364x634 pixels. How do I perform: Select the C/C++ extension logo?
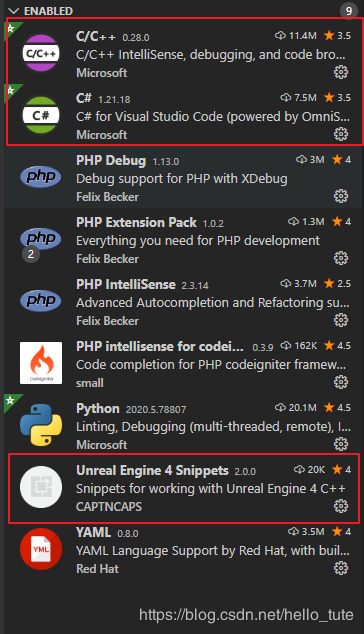(41, 53)
